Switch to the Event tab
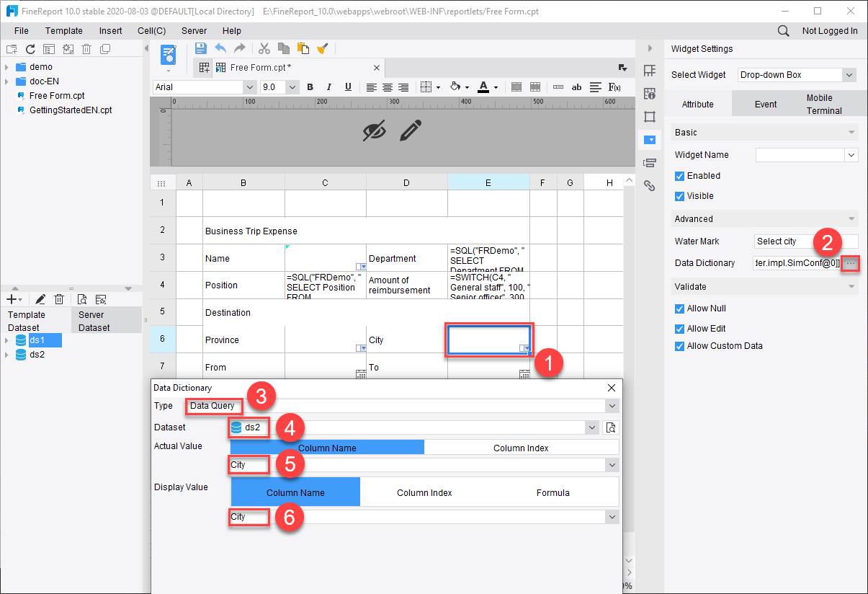The width and height of the screenshot is (868, 594). 766,104
